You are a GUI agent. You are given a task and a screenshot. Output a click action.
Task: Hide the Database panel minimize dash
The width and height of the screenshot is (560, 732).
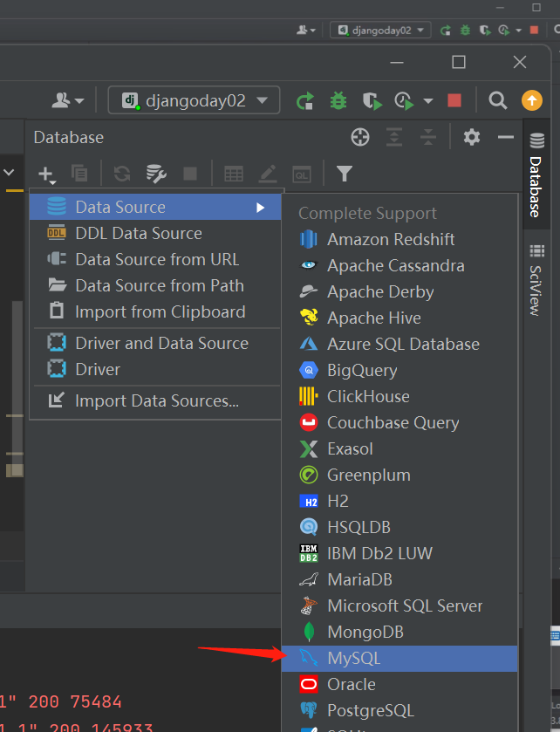pyautogui.click(x=506, y=137)
